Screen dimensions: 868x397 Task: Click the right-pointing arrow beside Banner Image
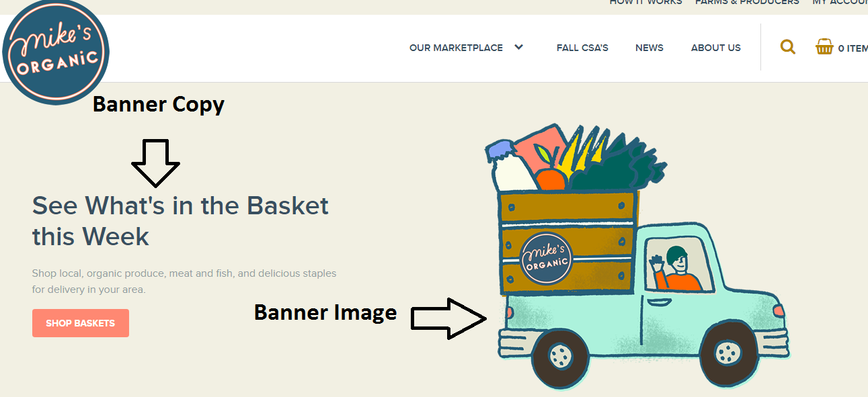(x=448, y=318)
